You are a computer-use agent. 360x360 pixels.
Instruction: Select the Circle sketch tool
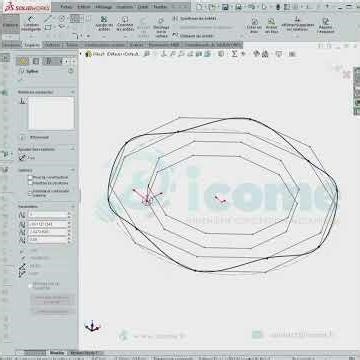coord(62,19)
